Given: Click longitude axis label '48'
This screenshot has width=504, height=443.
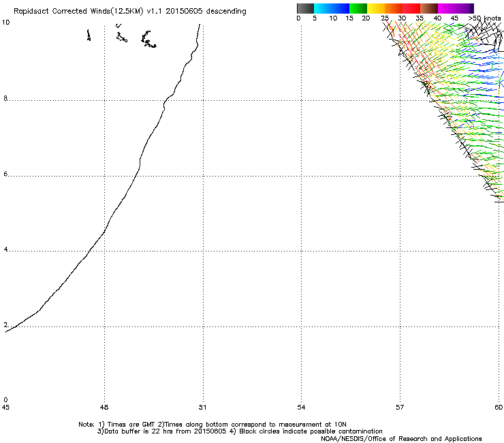Looking at the screenshot, I should pyautogui.click(x=104, y=408).
